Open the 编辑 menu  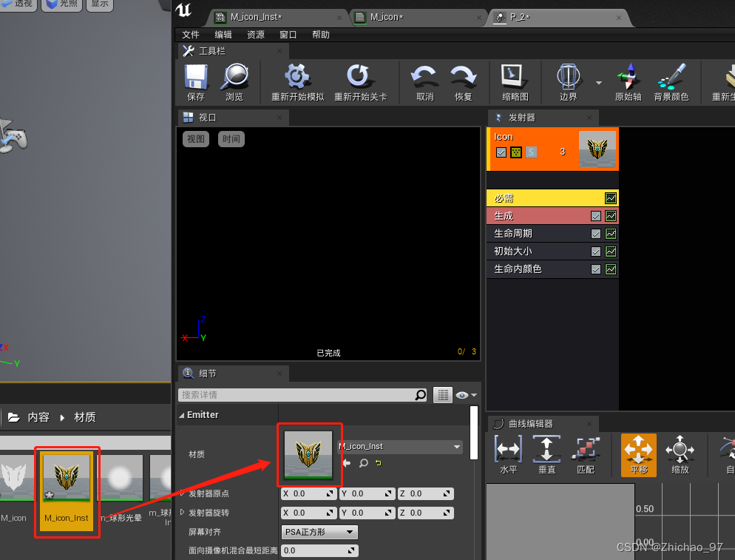point(223,35)
